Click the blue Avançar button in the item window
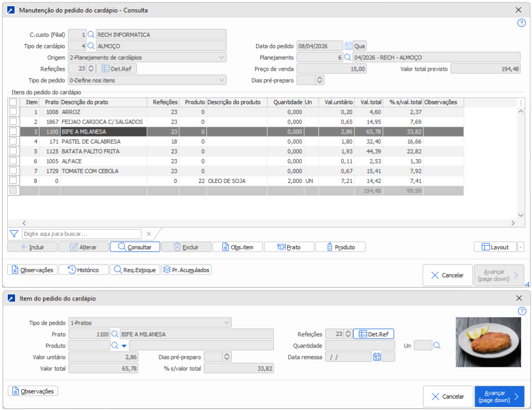Viewport: 532px width, 410px height. (499, 396)
